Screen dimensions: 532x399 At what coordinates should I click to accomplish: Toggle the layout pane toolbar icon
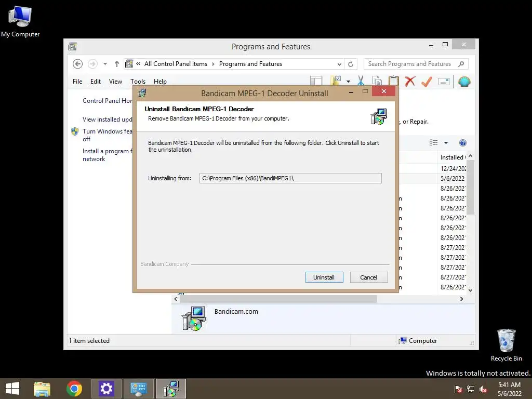click(x=316, y=81)
